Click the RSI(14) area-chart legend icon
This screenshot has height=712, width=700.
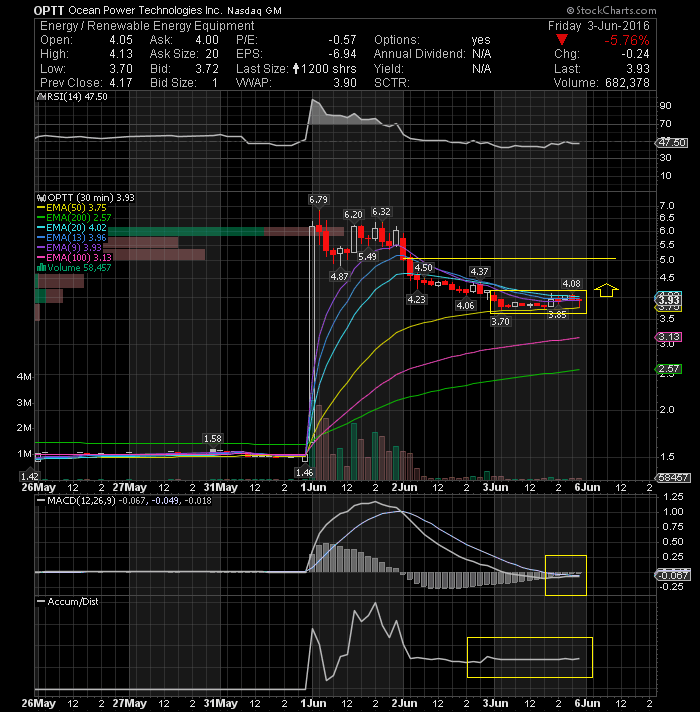[41, 97]
